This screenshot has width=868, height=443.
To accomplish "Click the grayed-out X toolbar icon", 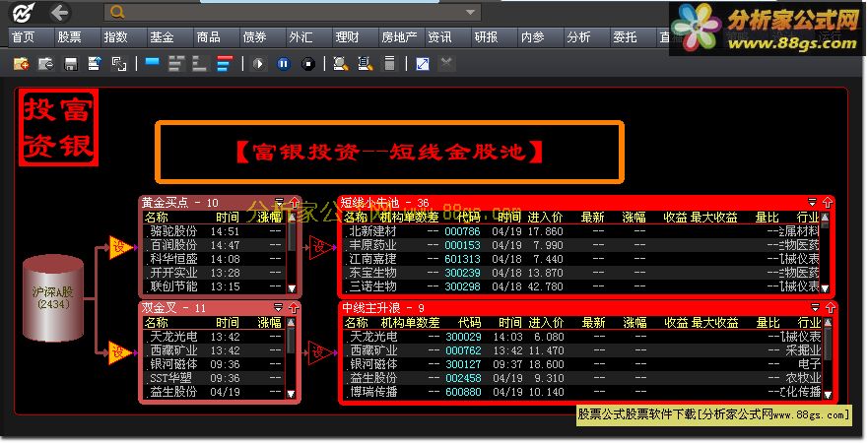I will (x=446, y=64).
